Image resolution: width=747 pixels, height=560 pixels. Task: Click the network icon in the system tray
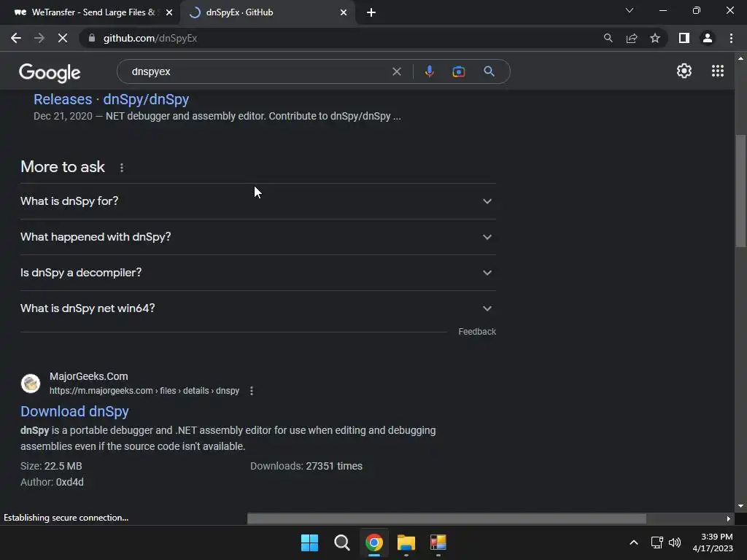pyautogui.click(x=657, y=542)
